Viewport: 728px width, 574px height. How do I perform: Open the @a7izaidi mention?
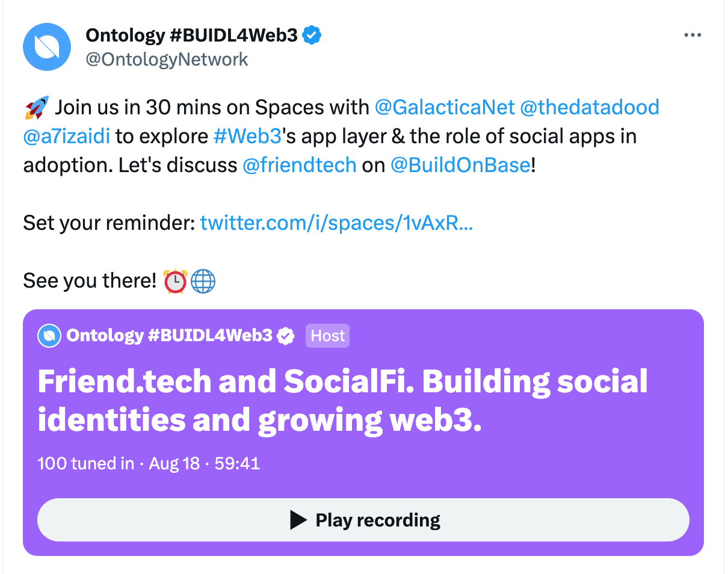click(x=67, y=136)
